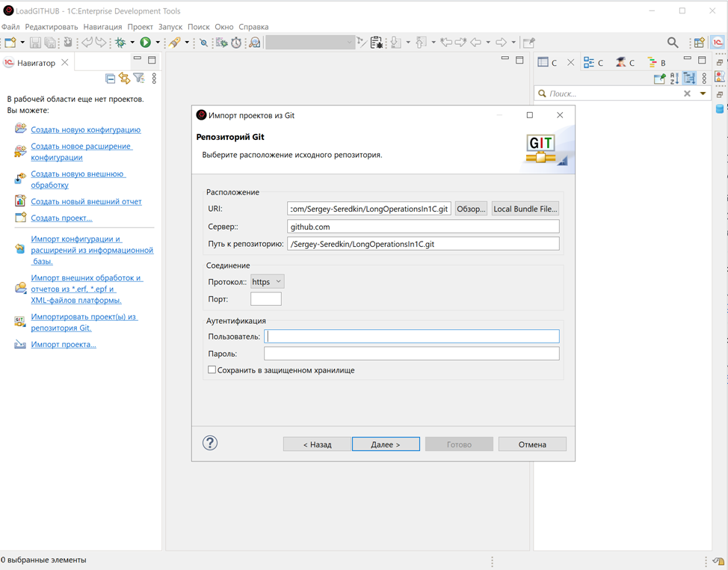Focus the Пользователь input field
This screenshot has width=728, height=570.
[412, 337]
